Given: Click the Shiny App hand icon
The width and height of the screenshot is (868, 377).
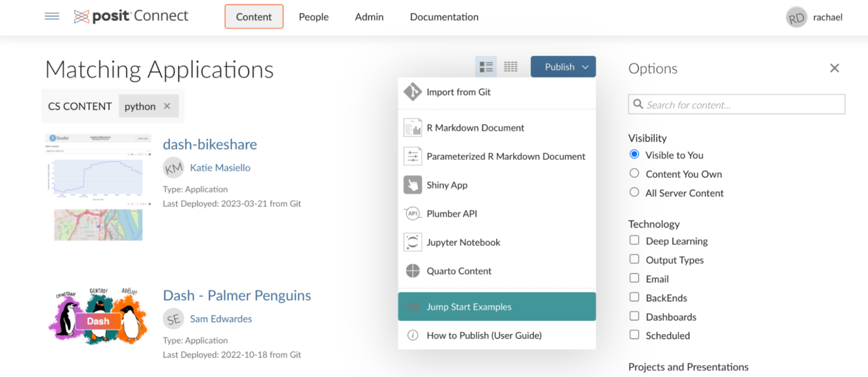Looking at the screenshot, I should tap(413, 185).
